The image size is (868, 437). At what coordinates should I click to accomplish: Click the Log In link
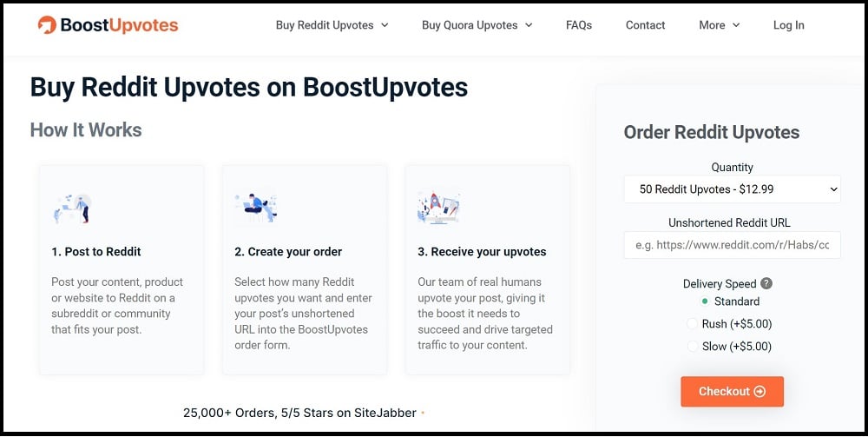pos(788,25)
